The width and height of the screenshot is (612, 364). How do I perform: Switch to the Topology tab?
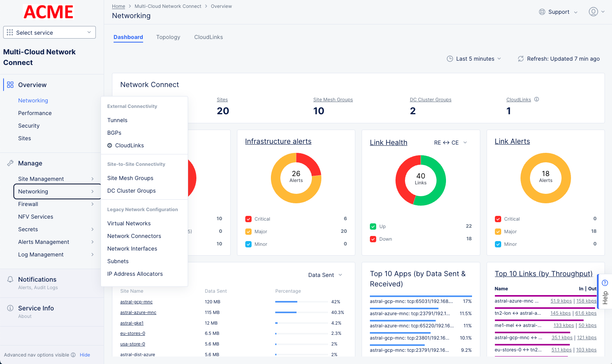tap(168, 37)
